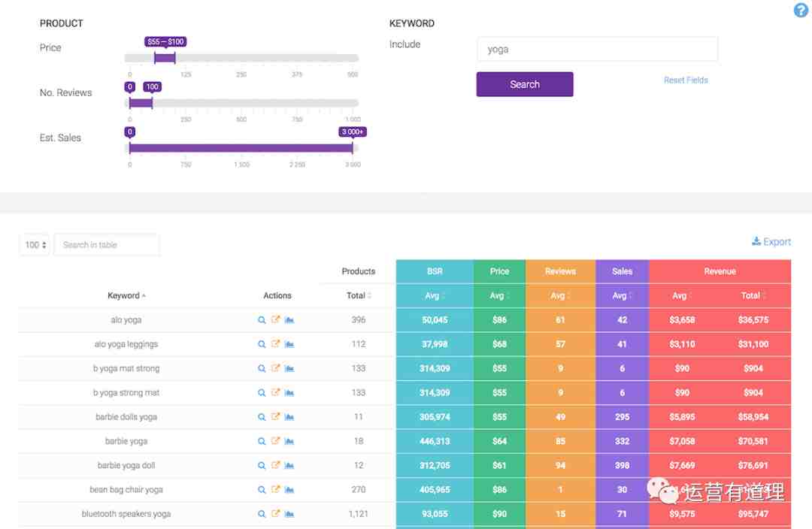Screen dimensions: 812x529
Task: Click the No. Reviews range slider
Action: [x=241, y=103]
